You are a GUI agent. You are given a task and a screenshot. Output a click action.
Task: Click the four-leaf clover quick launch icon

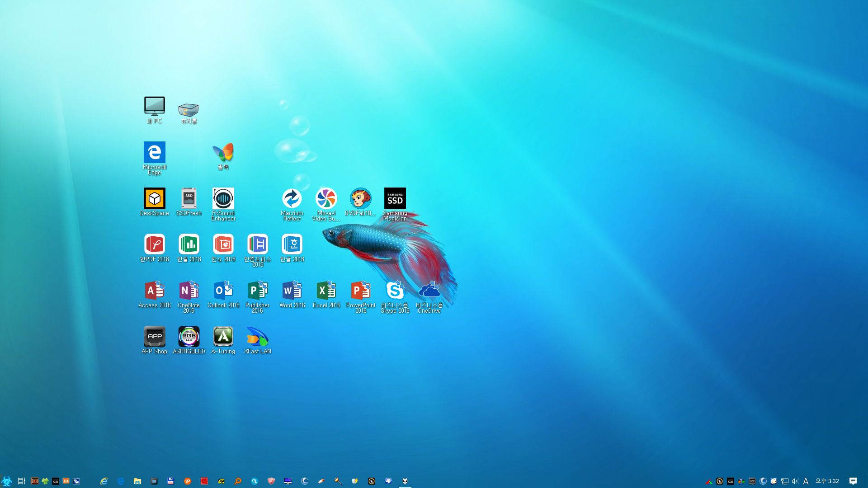[x=45, y=481]
